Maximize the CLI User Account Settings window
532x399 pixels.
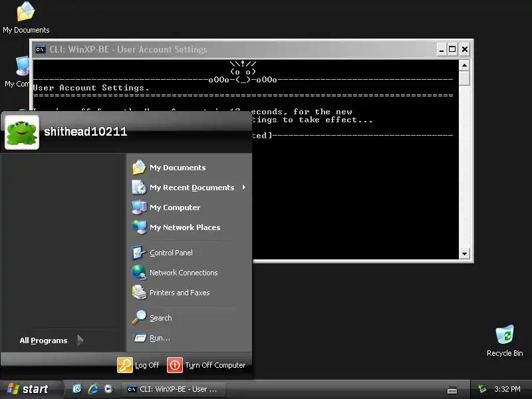tap(452, 49)
